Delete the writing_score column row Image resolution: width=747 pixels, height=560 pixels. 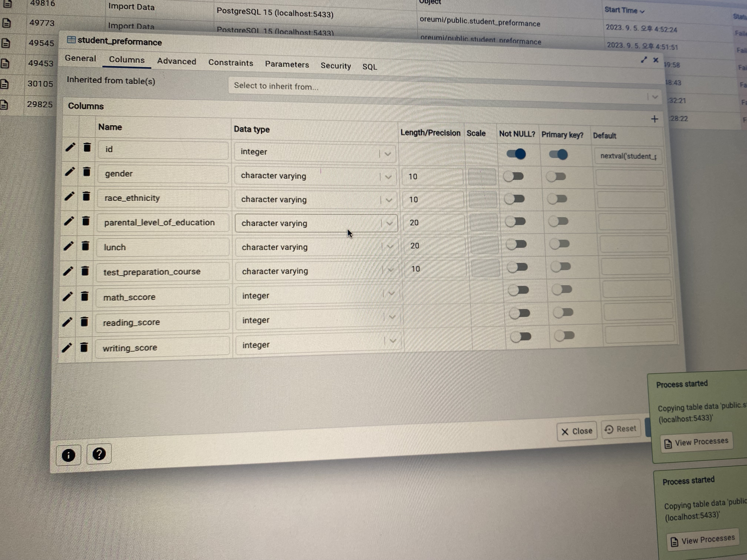click(x=84, y=347)
